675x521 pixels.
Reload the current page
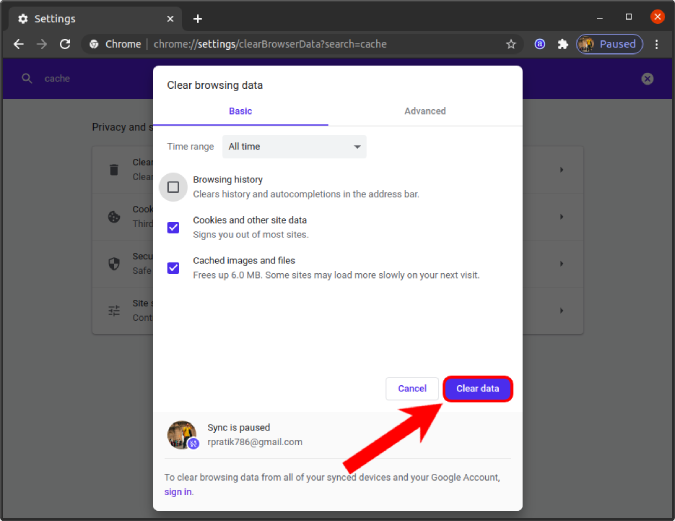[65, 44]
